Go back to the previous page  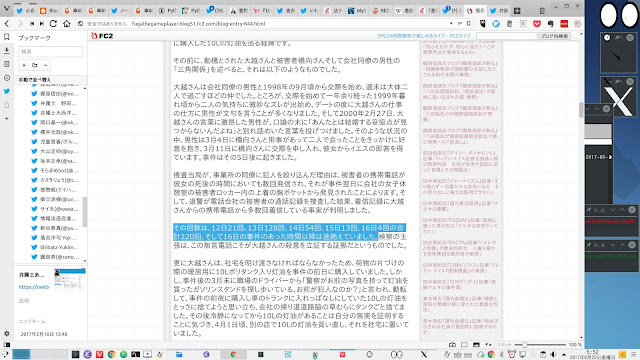(7, 24)
